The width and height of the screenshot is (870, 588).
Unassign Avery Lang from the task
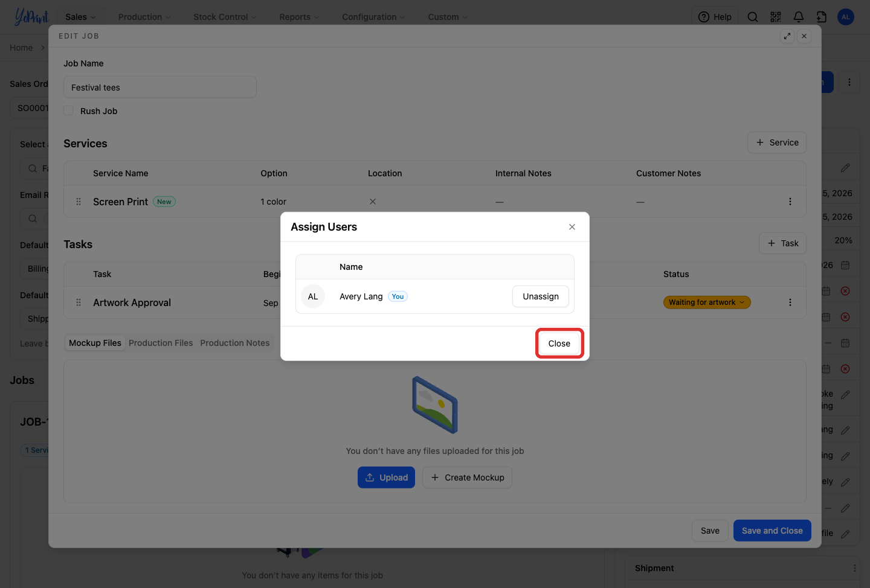coord(541,296)
